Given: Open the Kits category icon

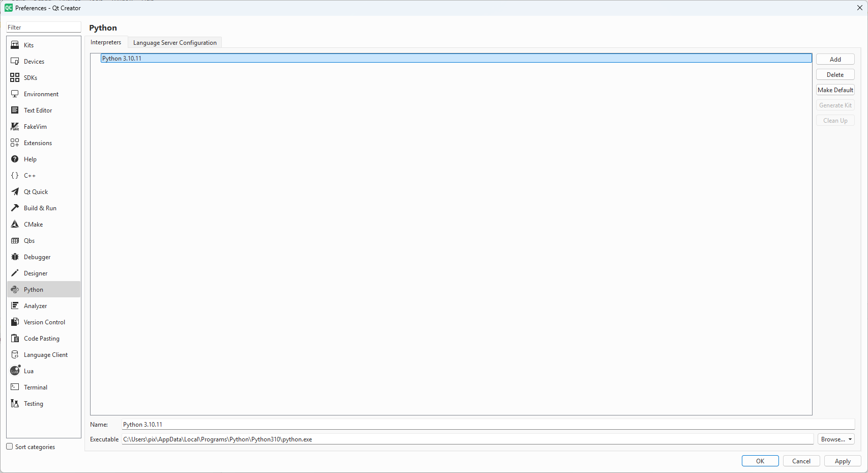Looking at the screenshot, I should pyautogui.click(x=15, y=45).
